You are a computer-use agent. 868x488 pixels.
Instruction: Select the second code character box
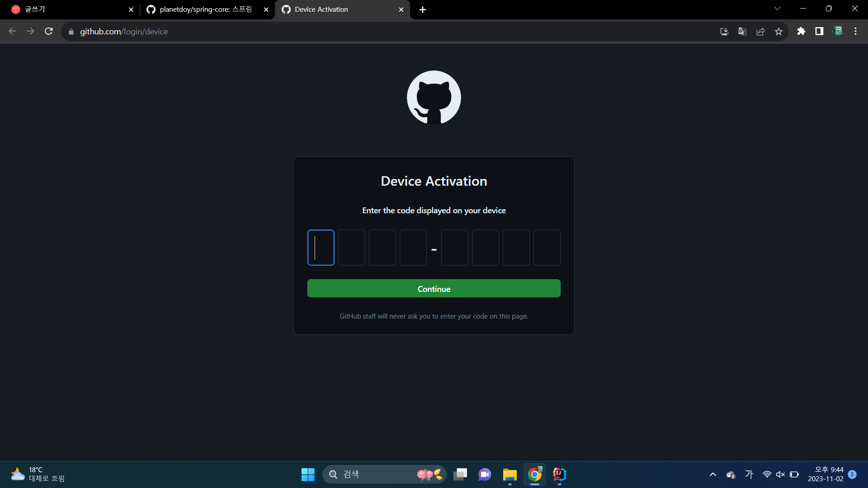[x=352, y=248]
